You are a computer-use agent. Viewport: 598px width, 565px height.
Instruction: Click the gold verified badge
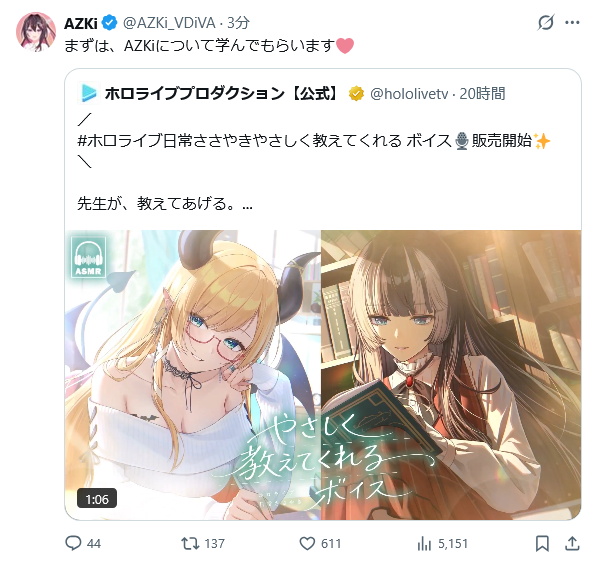pos(356,94)
